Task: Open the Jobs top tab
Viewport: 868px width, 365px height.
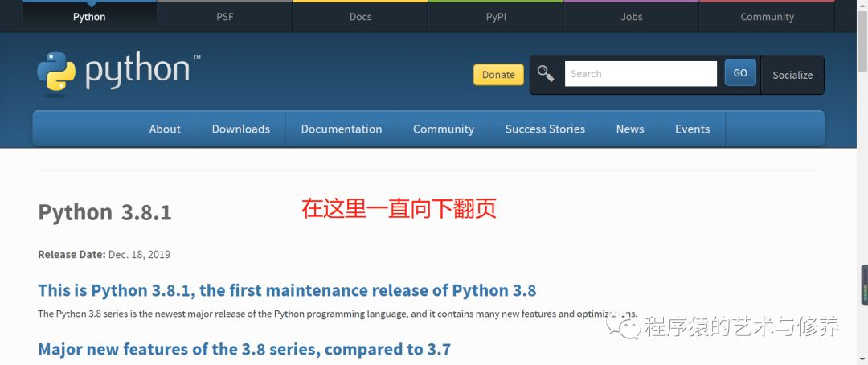Action: point(632,17)
